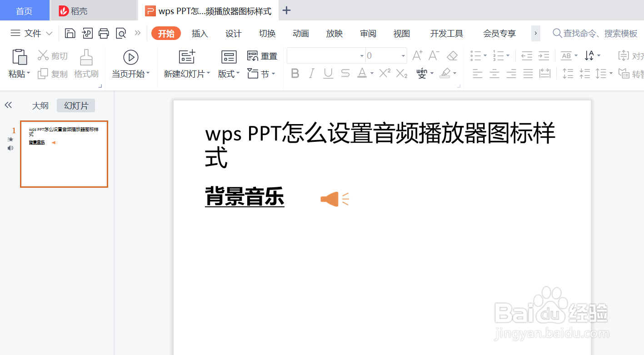Switch to the 稻壳 tab
This screenshot has height=355, width=644.
(93, 10)
